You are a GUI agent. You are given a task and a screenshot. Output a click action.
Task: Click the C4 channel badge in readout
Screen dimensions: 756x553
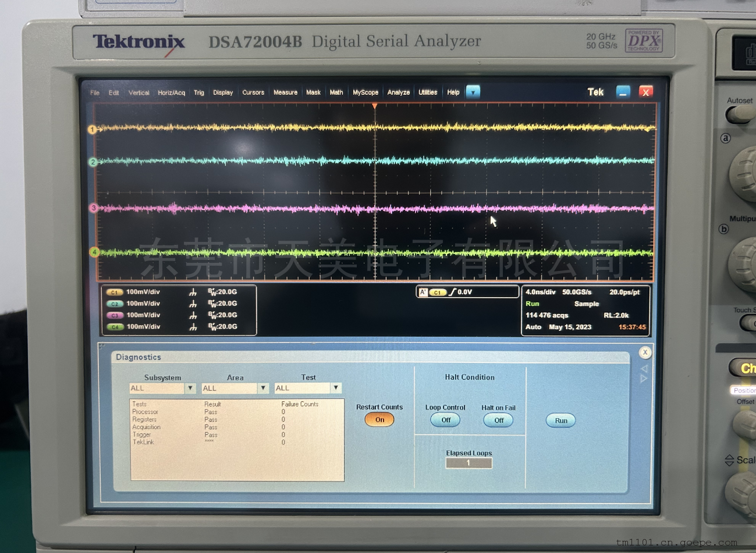point(115,327)
